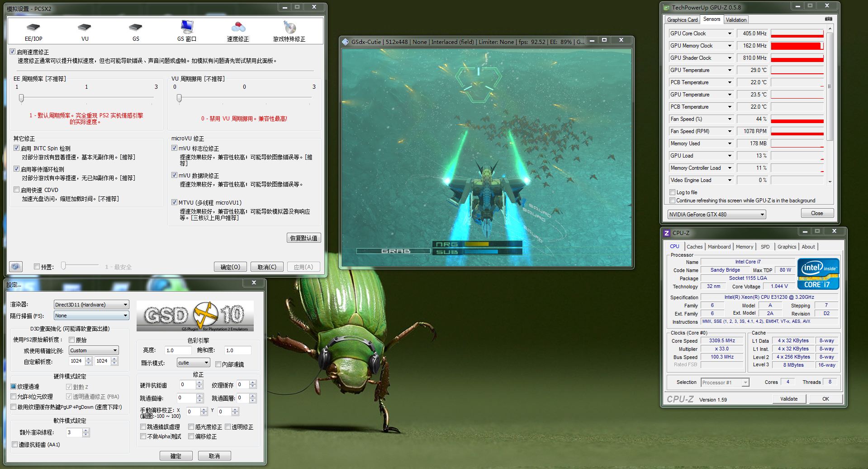Click the GSdx game window title icon
This screenshot has width=868, height=469.
[x=345, y=42]
